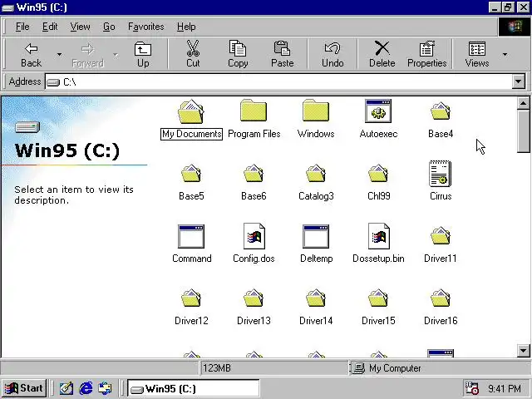The image size is (532, 399).
Task: Click the Cut scissors icon
Action: [x=193, y=48]
